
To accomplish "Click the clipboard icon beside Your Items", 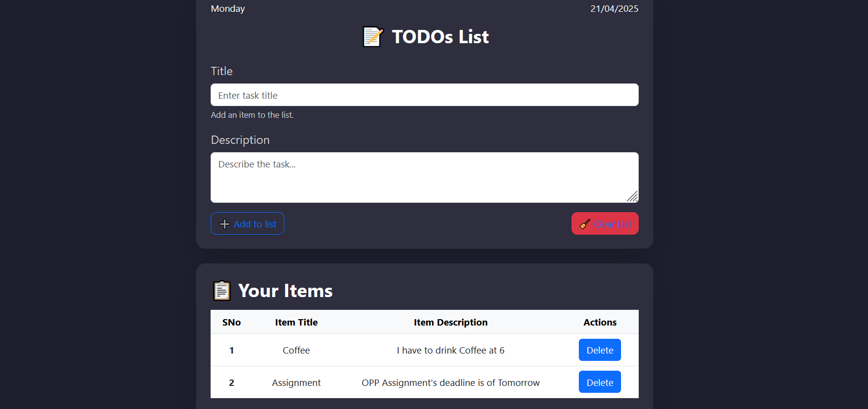I will pos(221,291).
